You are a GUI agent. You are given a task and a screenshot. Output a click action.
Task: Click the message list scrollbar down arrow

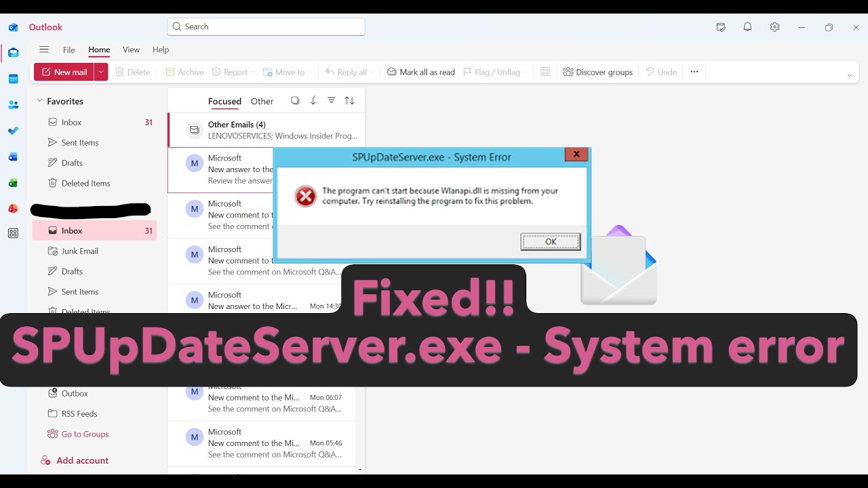pyautogui.click(x=360, y=469)
